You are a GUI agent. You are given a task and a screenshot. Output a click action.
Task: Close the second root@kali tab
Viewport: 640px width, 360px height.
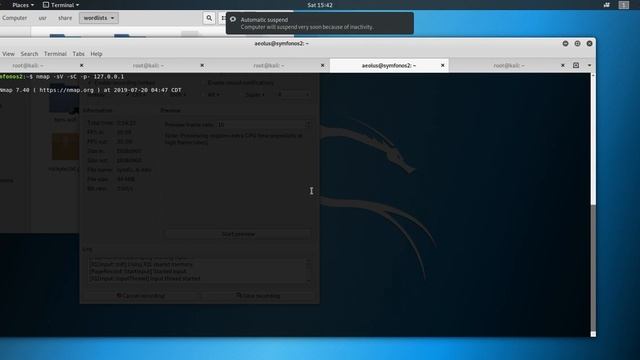202,65
